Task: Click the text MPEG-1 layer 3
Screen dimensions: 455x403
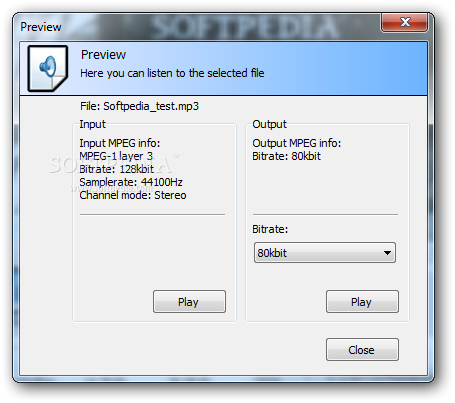Action: [x=116, y=156]
